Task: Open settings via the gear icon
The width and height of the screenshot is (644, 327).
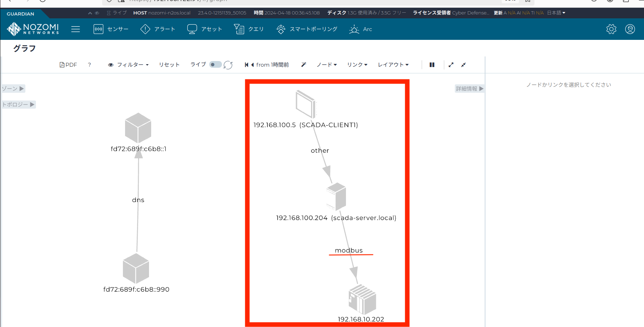Action: coord(611,29)
